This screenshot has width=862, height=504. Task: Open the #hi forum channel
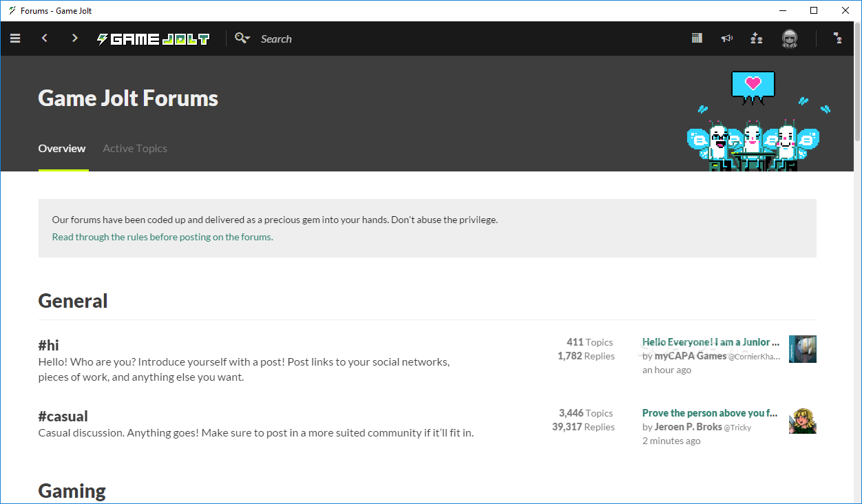49,345
